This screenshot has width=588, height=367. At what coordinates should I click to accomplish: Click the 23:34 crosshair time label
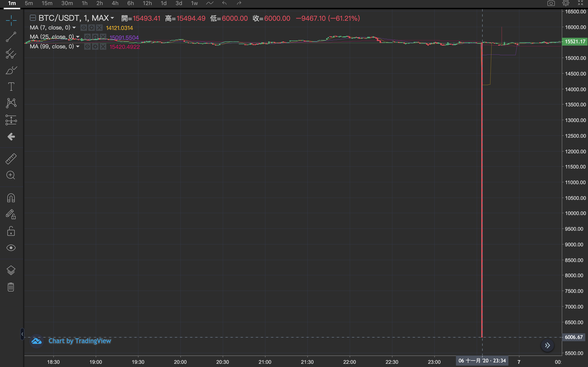pos(482,361)
